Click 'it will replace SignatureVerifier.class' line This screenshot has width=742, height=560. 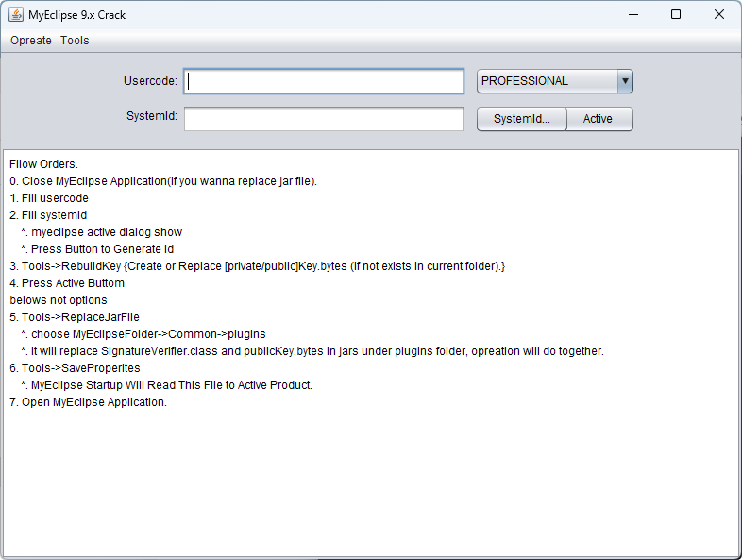click(312, 351)
